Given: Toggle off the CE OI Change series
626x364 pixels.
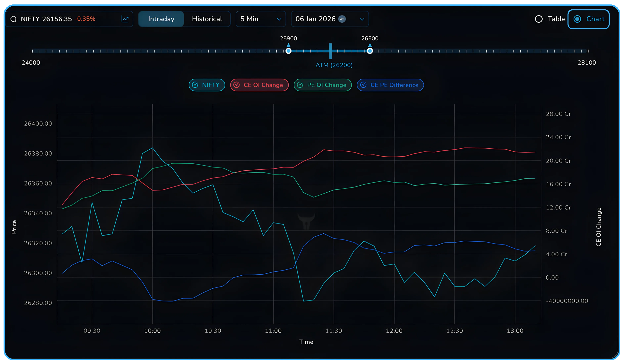Looking at the screenshot, I should 259,85.
